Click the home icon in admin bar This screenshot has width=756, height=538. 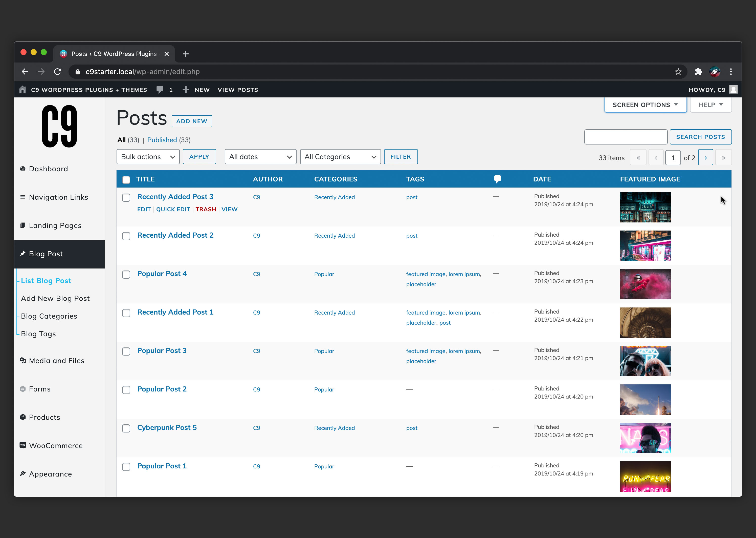[x=23, y=90]
